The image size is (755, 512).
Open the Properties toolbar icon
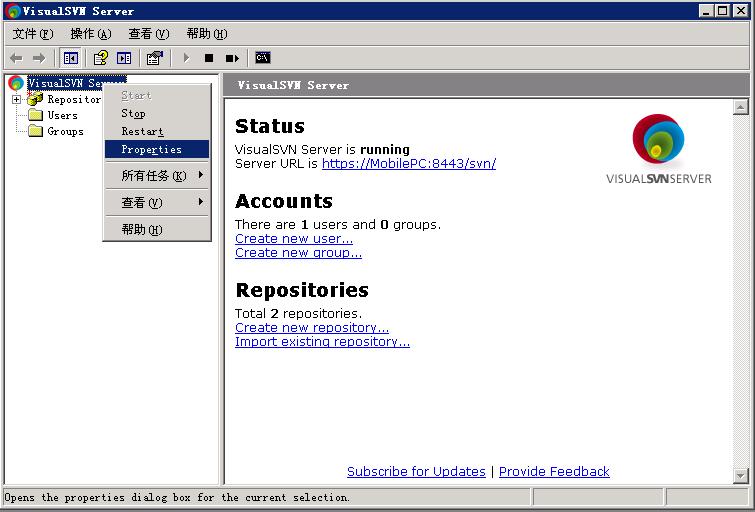coord(155,58)
